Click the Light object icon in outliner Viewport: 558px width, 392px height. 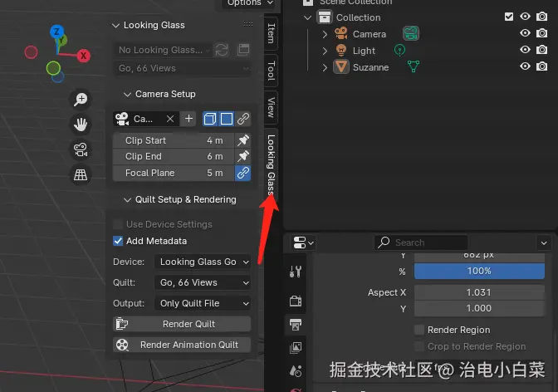click(x=341, y=51)
